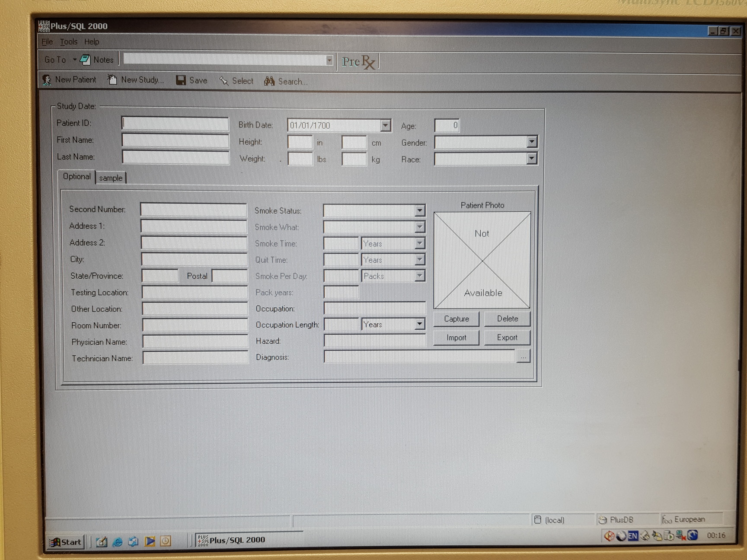Image resolution: width=747 pixels, height=560 pixels.
Task: Click the Last Name input field
Action: (176, 157)
